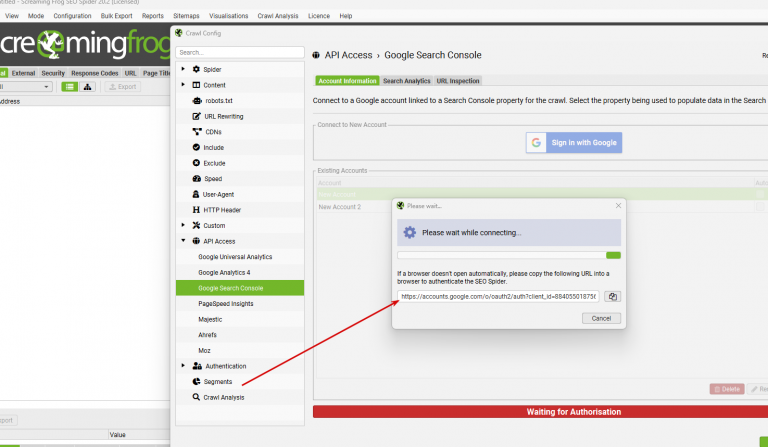Click the Exclude cross icon
768x447 pixels.
pyautogui.click(x=196, y=163)
